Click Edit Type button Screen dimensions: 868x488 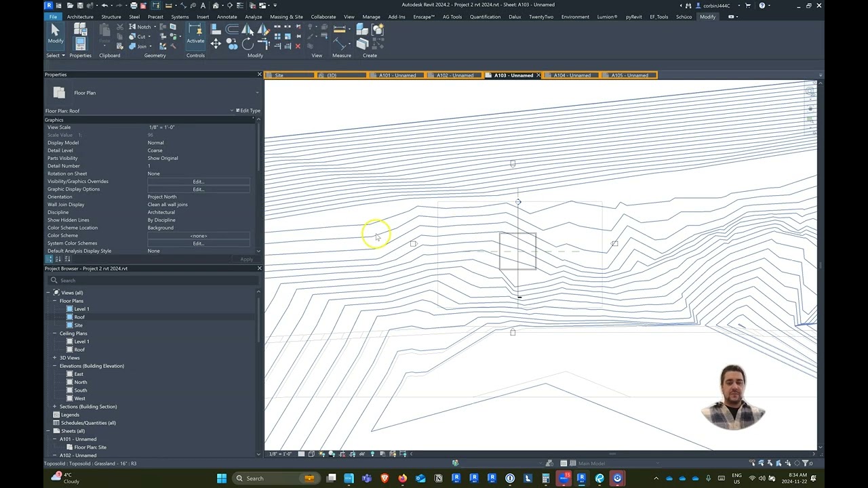248,110
